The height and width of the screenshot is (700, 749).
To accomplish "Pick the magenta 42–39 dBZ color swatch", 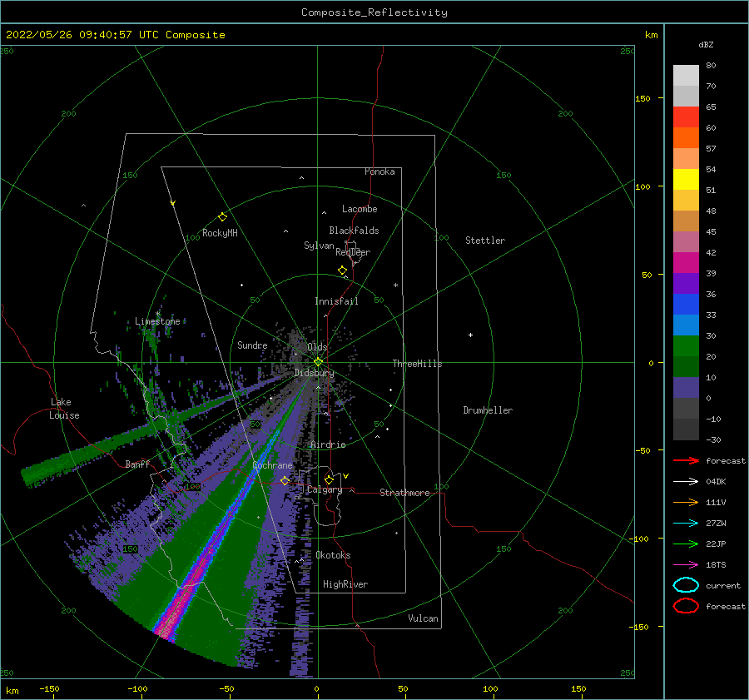I will coord(686,263).
